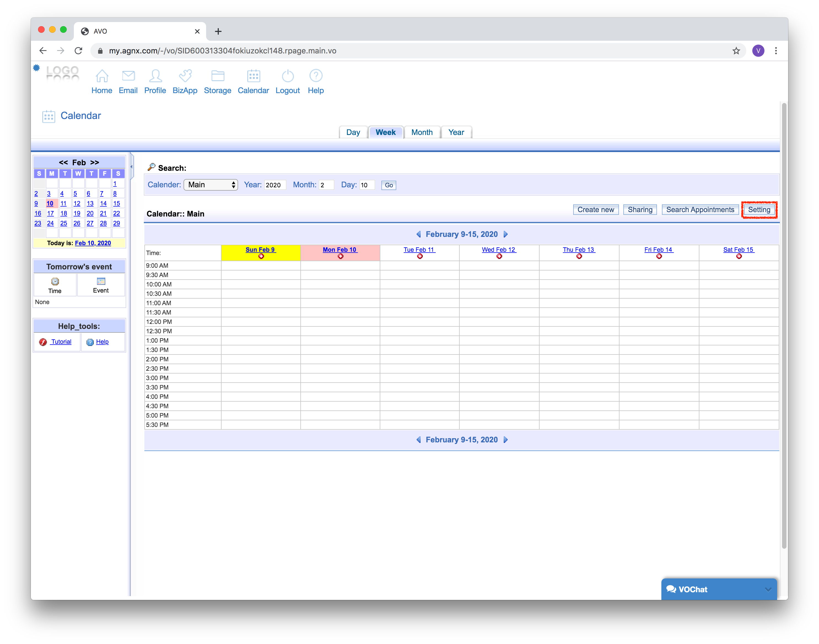Screen dimensions: 819x644
Task: Open the Calender Main dropdown
Action: pos(211,185)
